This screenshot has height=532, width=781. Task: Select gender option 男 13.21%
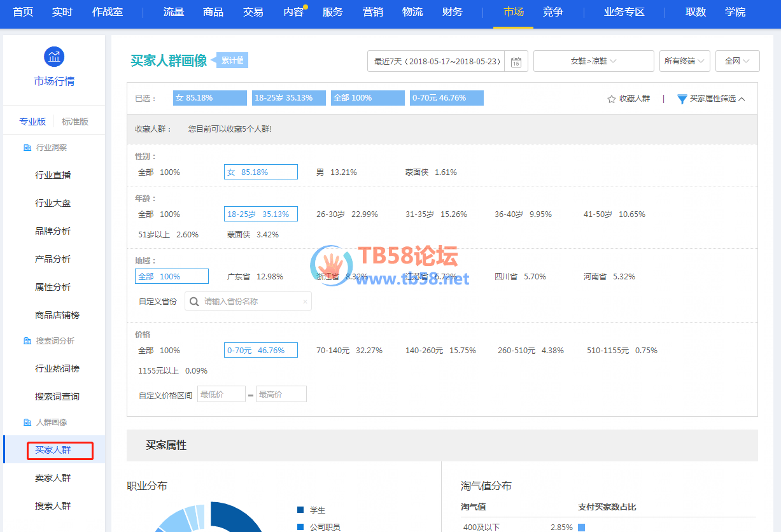[337, 172]
